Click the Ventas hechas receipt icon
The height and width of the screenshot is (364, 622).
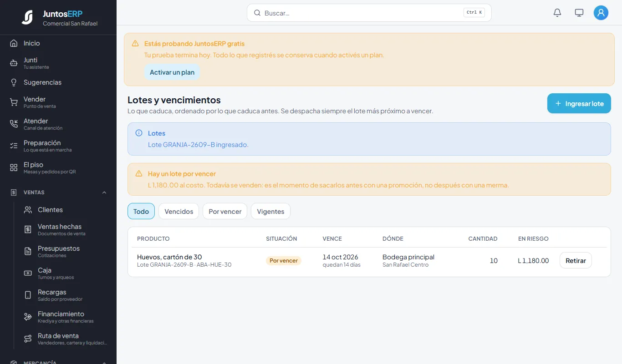[x=28, y=230]
